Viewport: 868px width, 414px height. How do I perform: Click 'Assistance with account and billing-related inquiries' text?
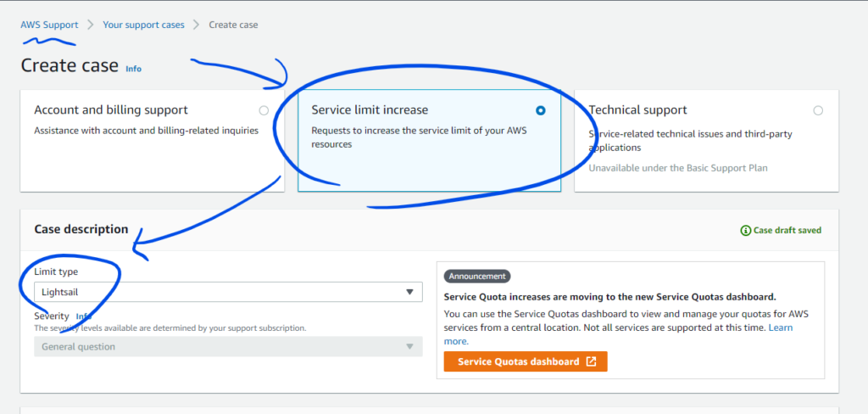(x=146, y=131)
